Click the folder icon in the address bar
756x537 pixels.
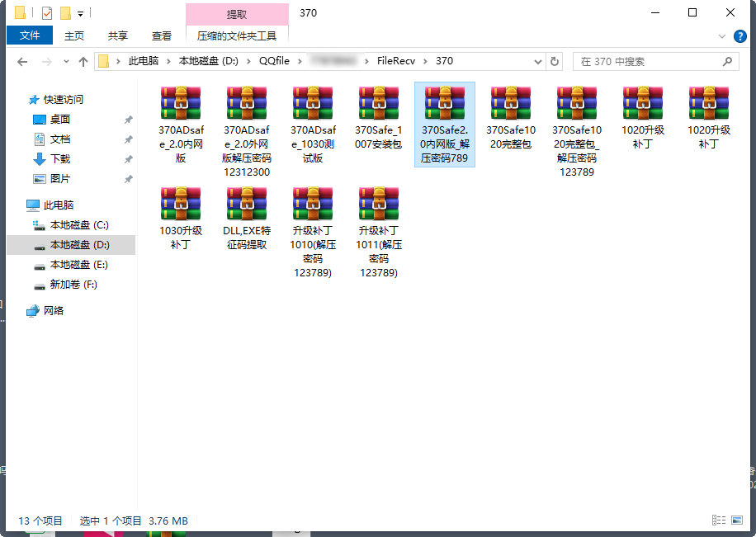103,61
